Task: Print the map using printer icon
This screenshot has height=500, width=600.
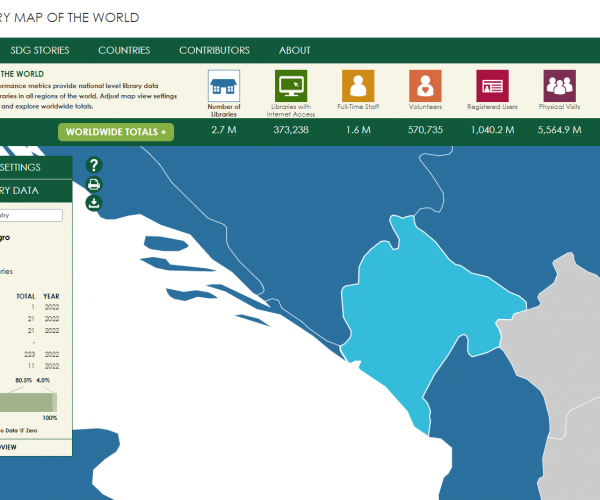Action: [x=93, y=184]
